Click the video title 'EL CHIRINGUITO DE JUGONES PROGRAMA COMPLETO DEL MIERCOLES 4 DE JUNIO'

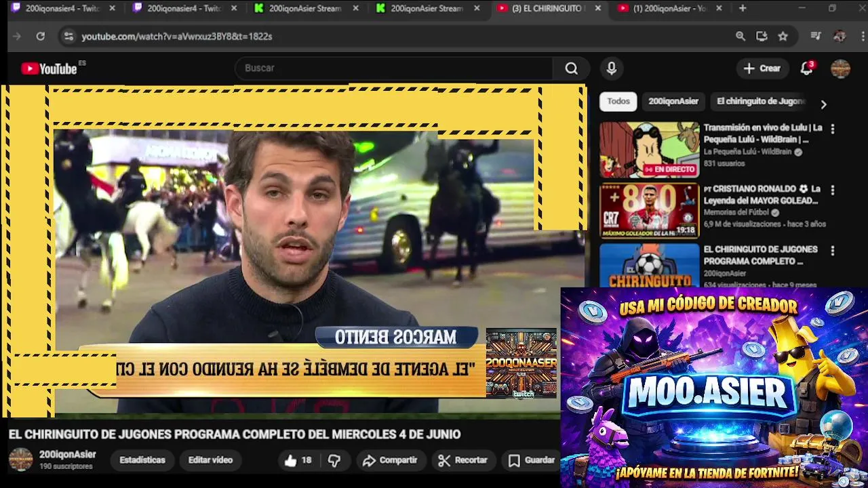[x=235, y=434]
